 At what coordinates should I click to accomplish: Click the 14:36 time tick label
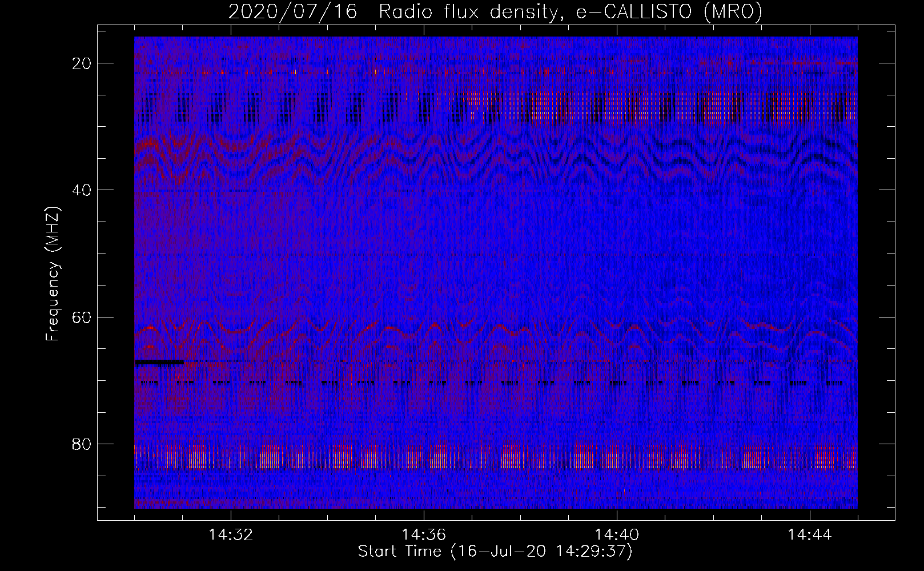[424, 535]
